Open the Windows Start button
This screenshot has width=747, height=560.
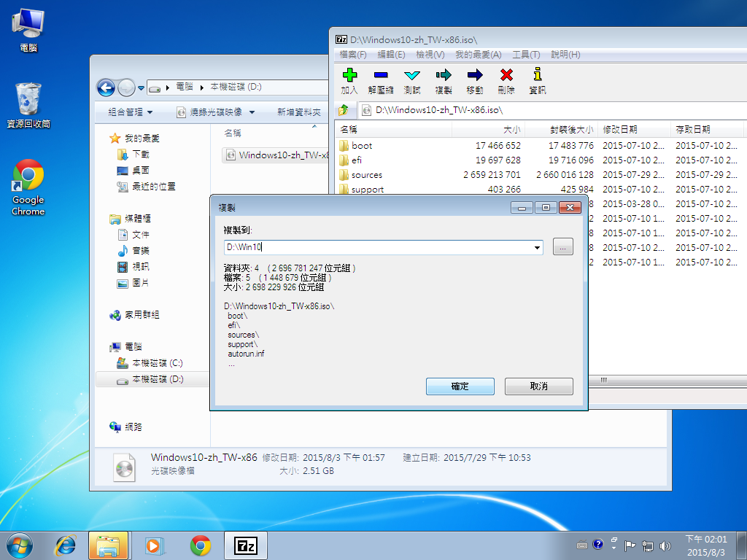click(x=20, y=545)
